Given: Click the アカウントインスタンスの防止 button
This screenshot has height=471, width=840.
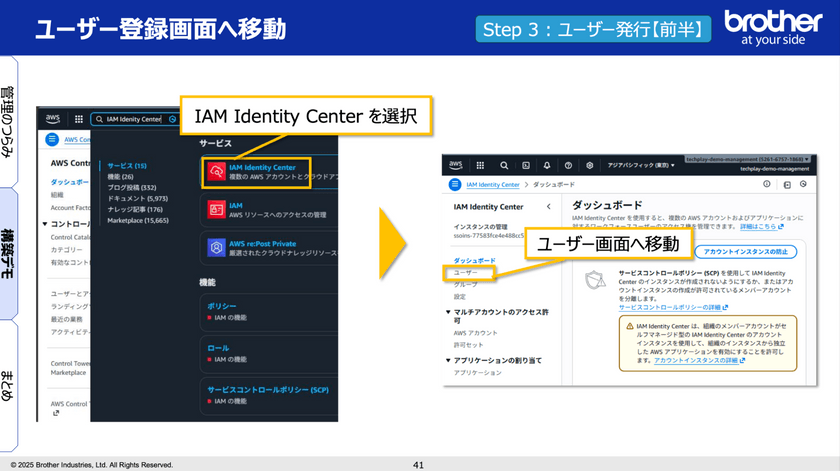Looking at the screenshot, I should click(x=739, y=252).
